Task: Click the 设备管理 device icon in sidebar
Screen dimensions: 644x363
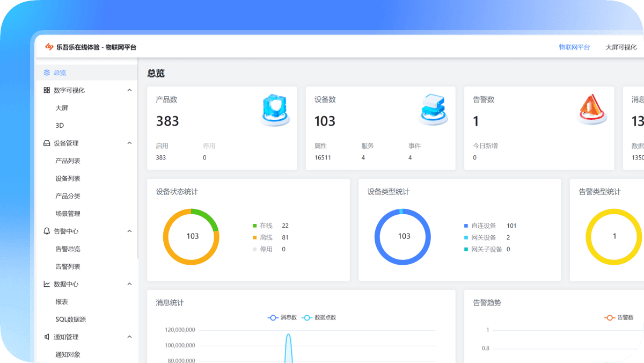Action: pyautogui.click(x=47, y=143)
